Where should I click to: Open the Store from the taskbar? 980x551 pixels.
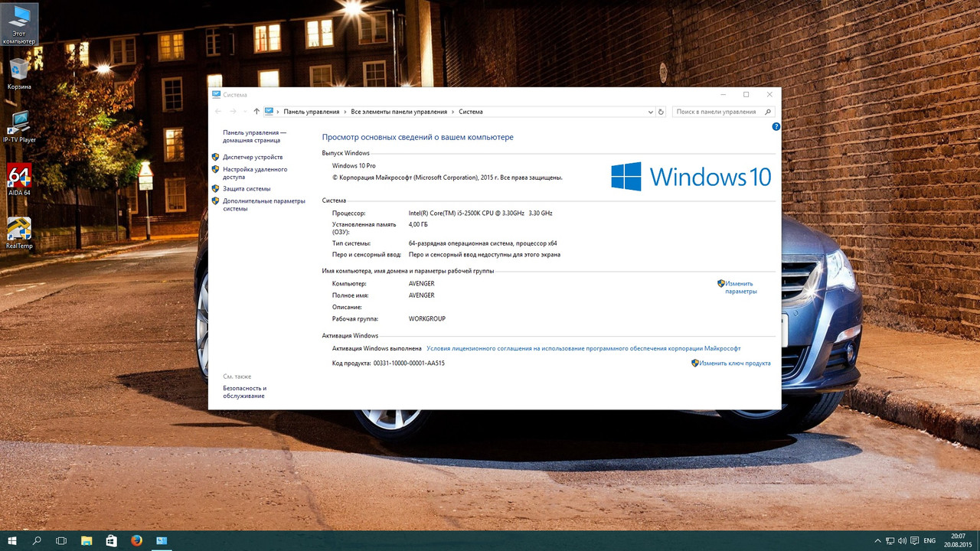111,541
